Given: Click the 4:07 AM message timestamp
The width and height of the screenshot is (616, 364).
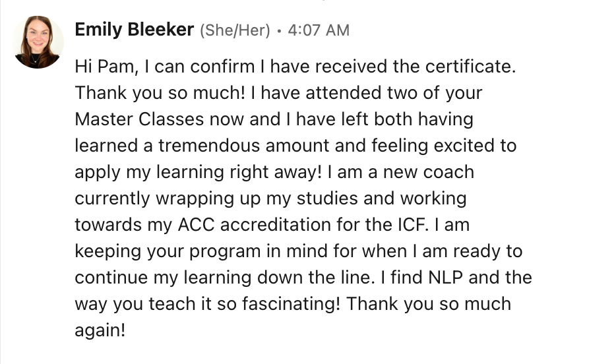Looking at the screenshot, I should (319, 30).
